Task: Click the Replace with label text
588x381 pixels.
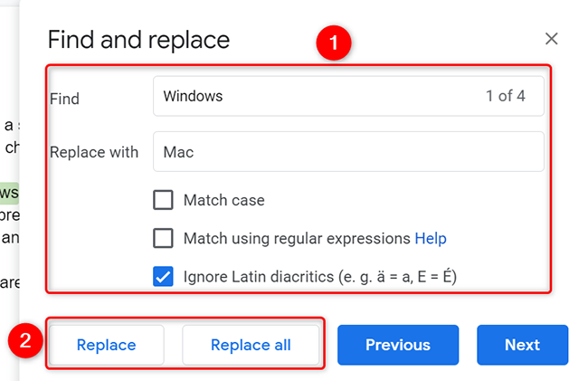Action: (x=94, y=152)
